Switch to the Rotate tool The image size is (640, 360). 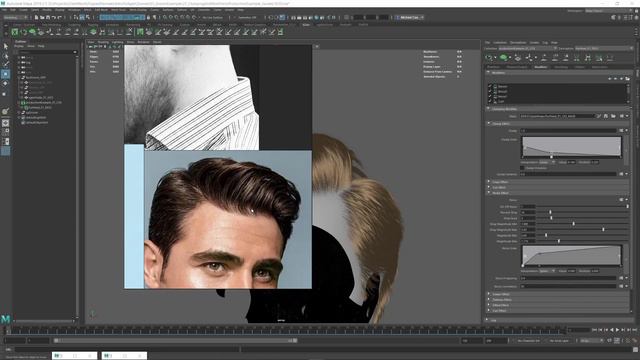pos(5,83)
